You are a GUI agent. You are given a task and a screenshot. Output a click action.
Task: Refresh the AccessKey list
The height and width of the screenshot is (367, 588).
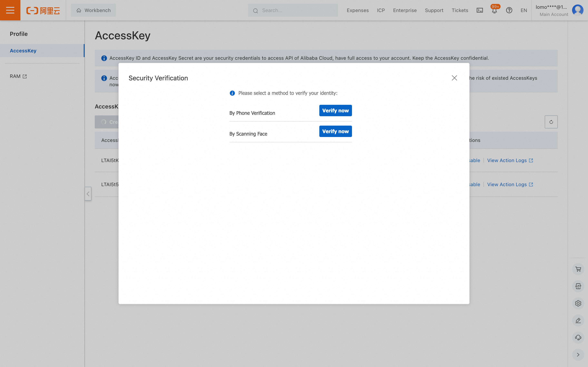pyautogui.click(x=551, y=122)
